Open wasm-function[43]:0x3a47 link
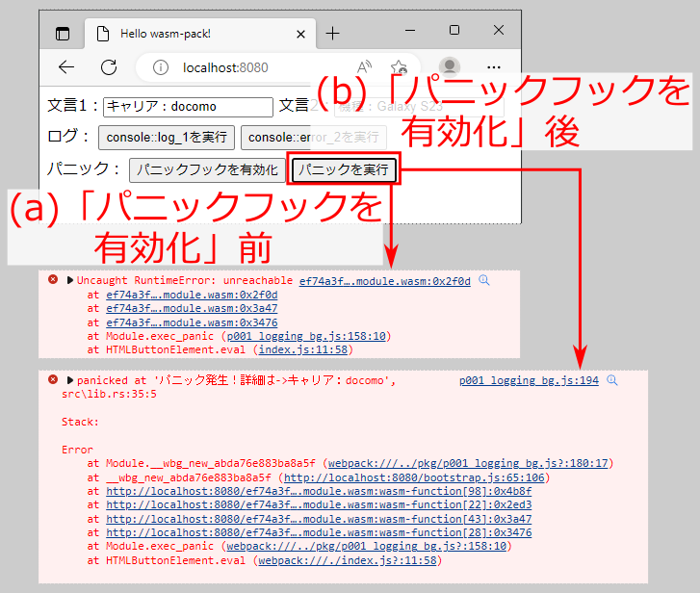 coord(319,520)
